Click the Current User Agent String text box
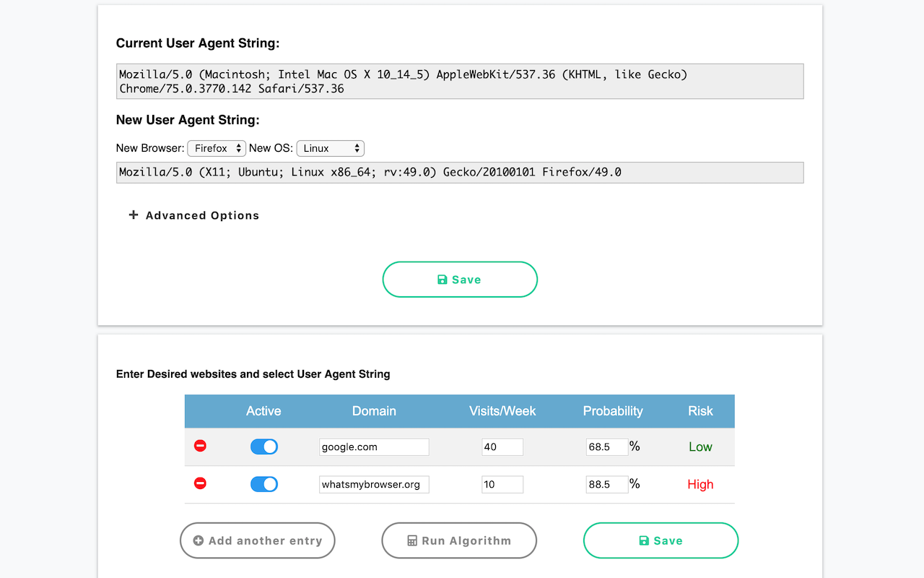This screenshot has width=924, height=578. tap(460, 81)
